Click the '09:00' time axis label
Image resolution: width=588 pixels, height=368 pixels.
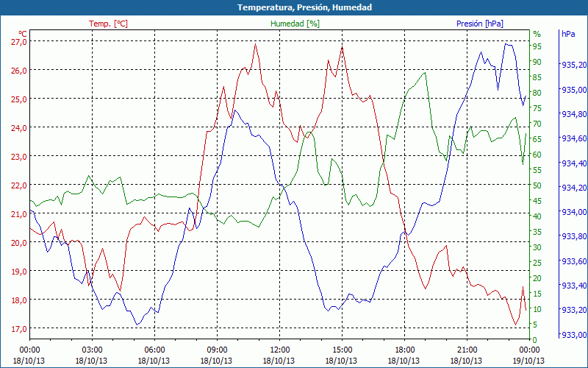pyautogui.click(x=217, y=350)
